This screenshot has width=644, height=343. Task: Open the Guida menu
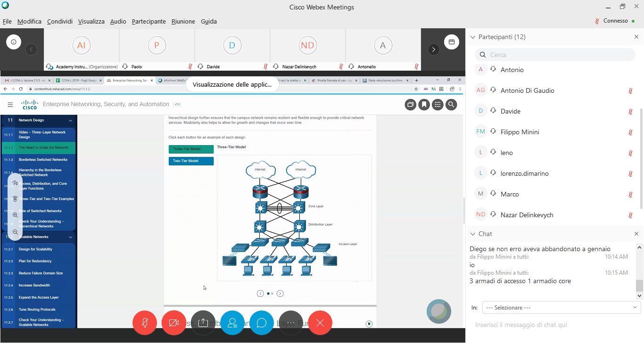(x=209, y=21)
